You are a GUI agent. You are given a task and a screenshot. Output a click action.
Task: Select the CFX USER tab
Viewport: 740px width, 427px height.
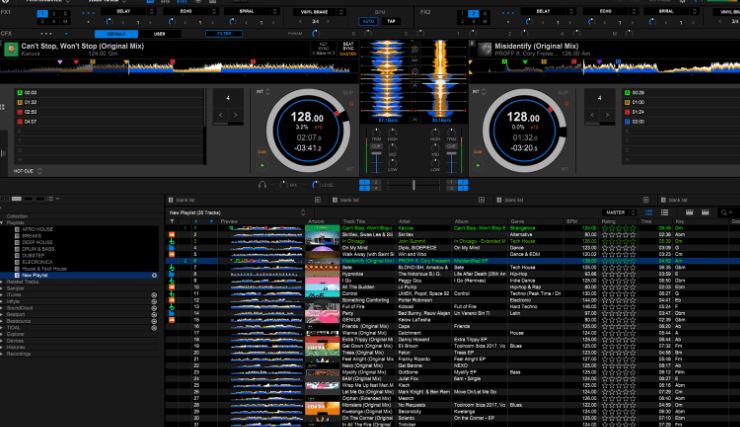point(160,34)
